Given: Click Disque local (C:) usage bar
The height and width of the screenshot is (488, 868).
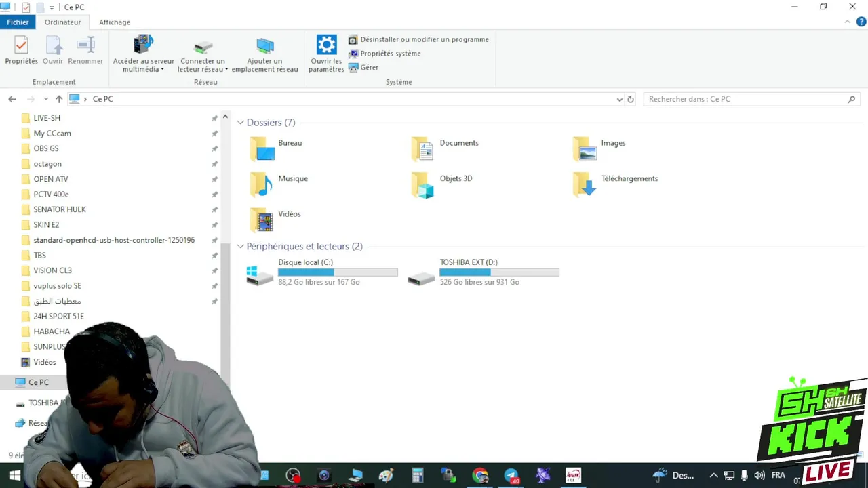Looking at the screenshot, I should [x=338, y=272].
